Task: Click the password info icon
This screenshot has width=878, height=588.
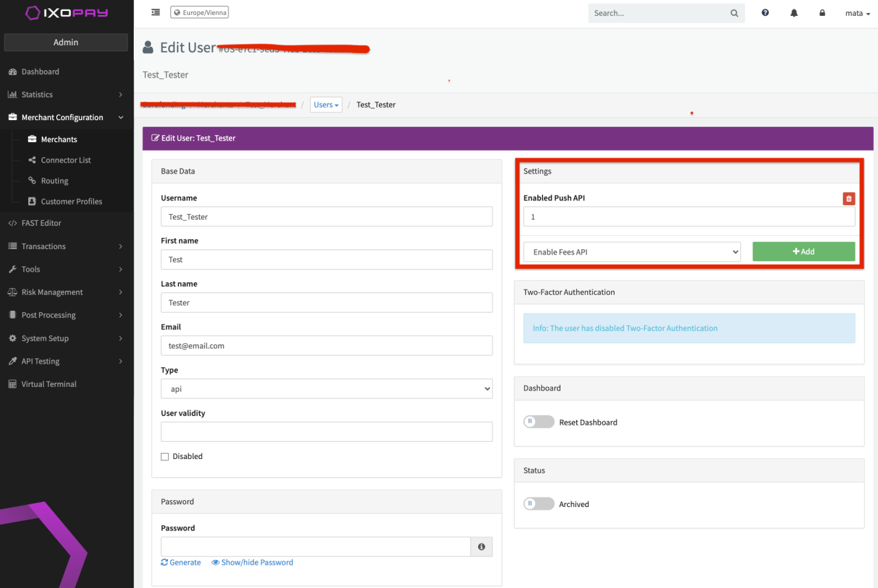Action: click(x=481, y=547)
